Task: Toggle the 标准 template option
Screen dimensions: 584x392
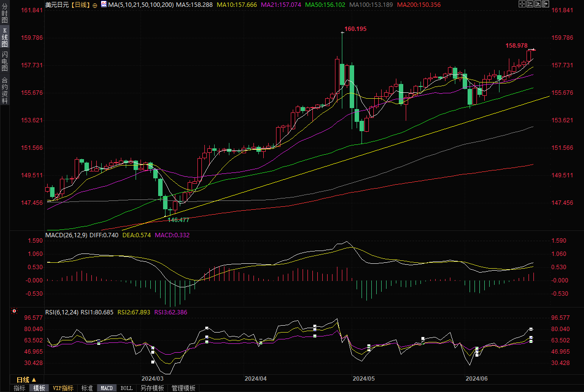Action: coord(87,388)
